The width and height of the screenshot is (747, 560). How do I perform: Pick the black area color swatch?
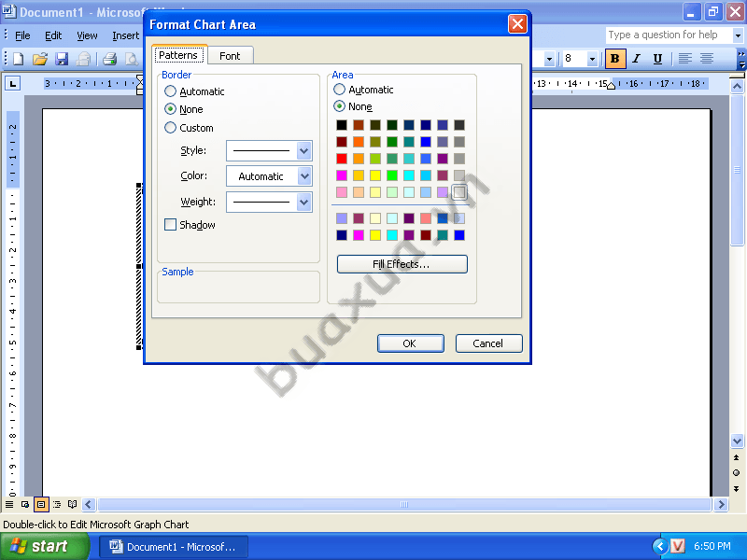click(342, 125)
